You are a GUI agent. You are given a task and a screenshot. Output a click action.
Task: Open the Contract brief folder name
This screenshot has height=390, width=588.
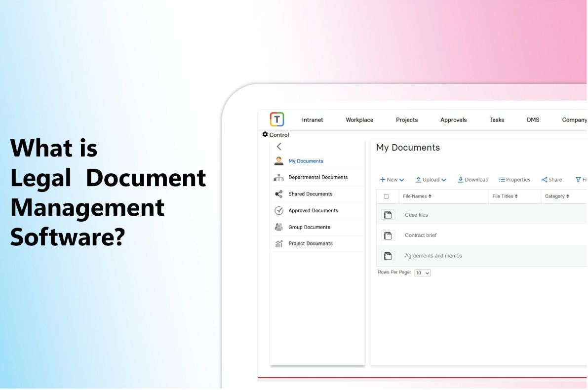click(421, 235)
